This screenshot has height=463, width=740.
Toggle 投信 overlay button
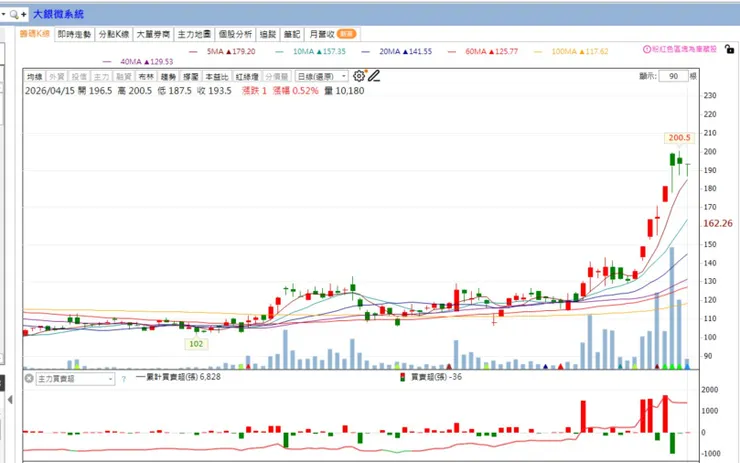tap(79, 76)
